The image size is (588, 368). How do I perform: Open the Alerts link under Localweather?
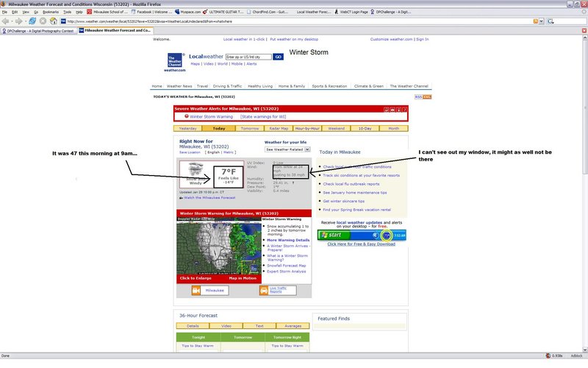click(251, 64)
